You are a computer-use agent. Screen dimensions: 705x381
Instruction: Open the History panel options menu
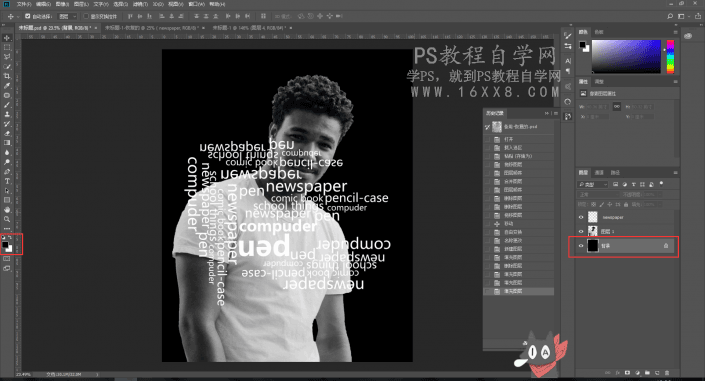coord(556,113)
